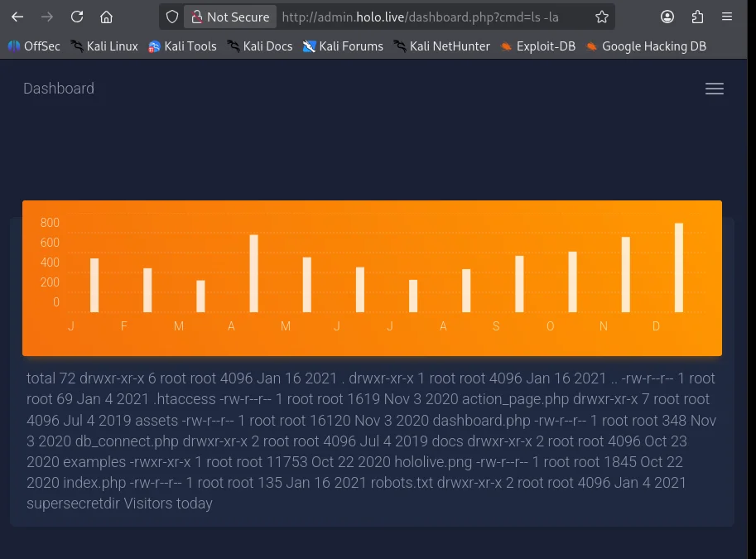
Task: Click the Not Secure site info badge
Action: [x=230, y=17]
